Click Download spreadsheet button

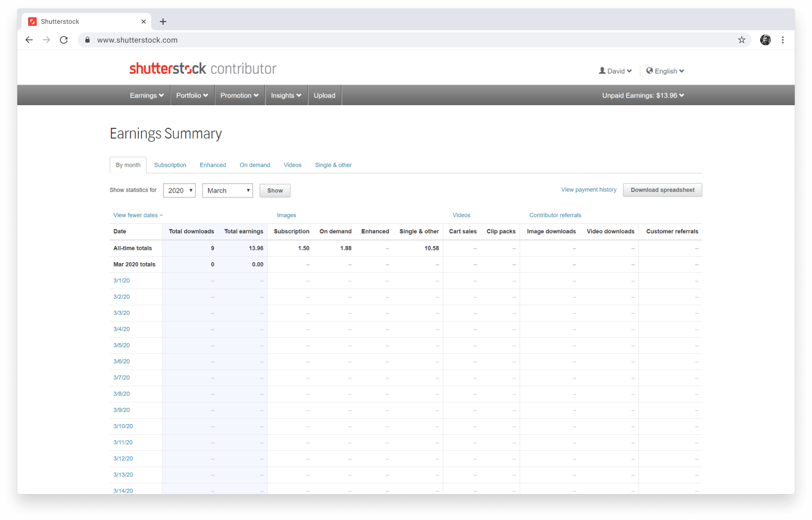(662, 190)
